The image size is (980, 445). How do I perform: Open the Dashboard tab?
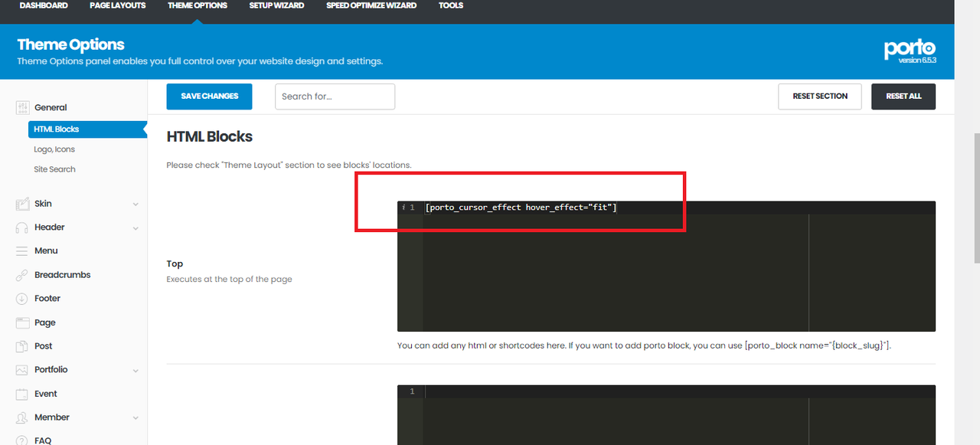point(44,5)
